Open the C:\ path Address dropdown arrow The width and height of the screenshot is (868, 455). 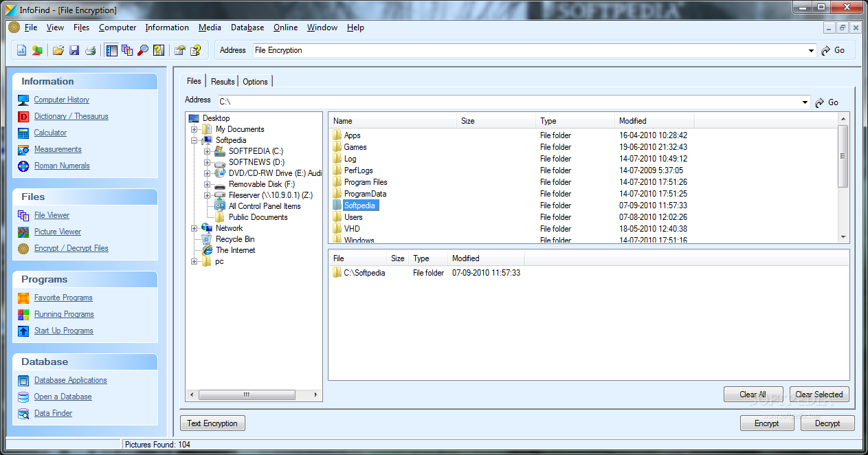pyautogui.click(x=805, y=102)
